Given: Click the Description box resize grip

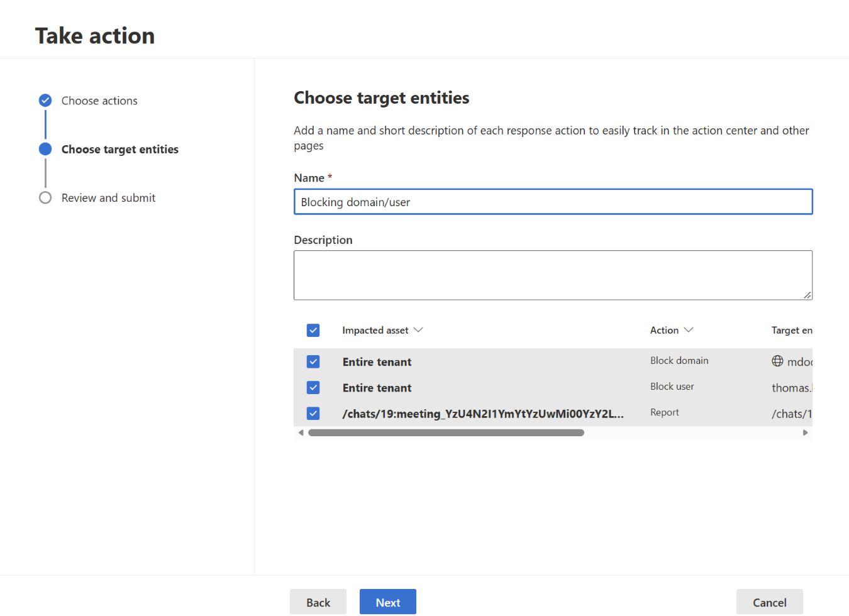Looking at the screenshot, I should pyautogui.click(x=807, y=295).
